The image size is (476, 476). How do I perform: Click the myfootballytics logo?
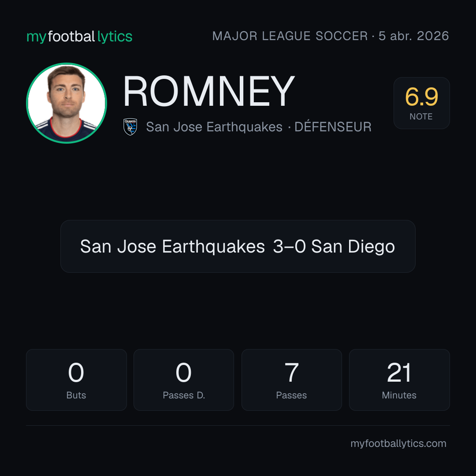[x=79, y=37]
